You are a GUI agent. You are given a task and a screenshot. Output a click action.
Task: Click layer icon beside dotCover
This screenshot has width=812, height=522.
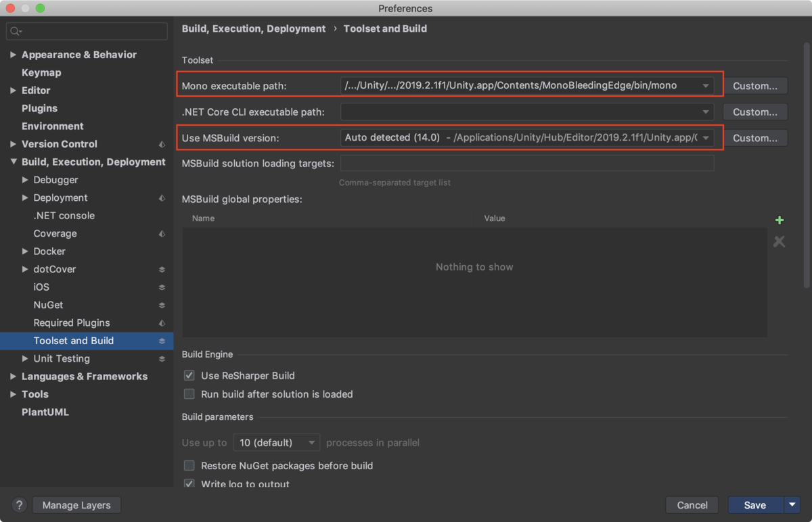(x=162, y=269)
